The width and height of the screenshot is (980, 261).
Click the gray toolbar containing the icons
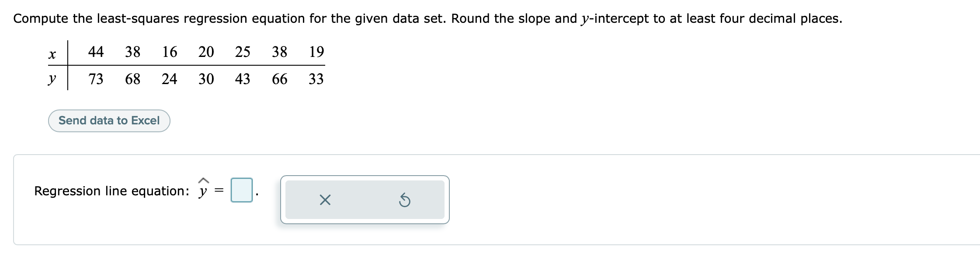[x=365, y=199]
